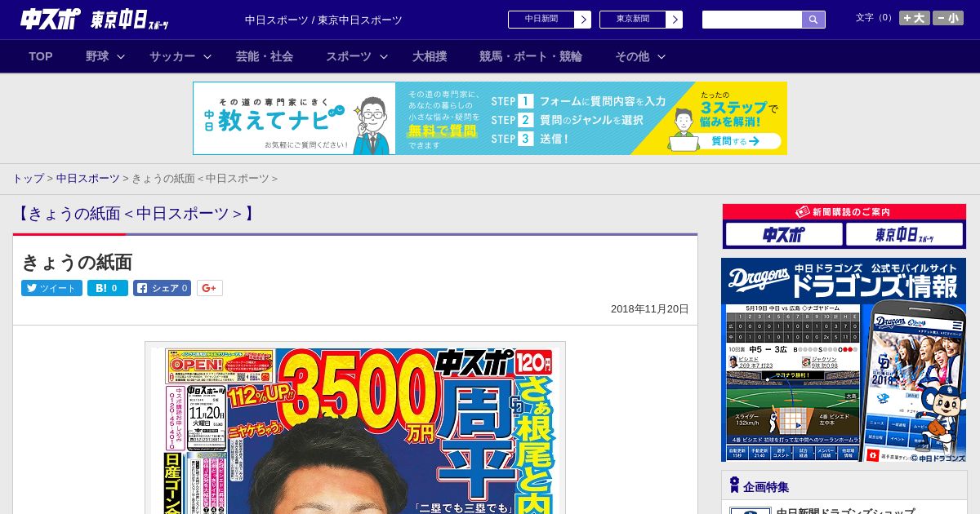Click the 東京中日スポーツ subscription button in sidebar
980x514 pixels.
pyautogui.click(x=904, y=235)
